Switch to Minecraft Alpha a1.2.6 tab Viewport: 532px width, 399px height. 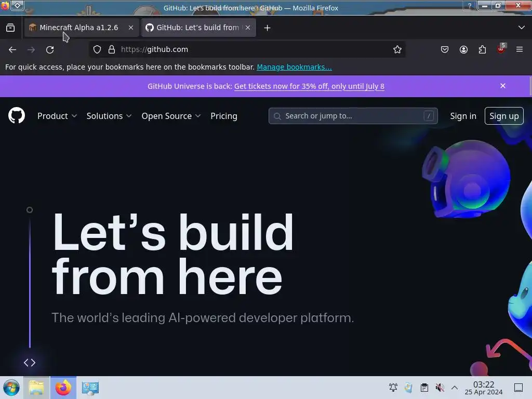(82, 28)
